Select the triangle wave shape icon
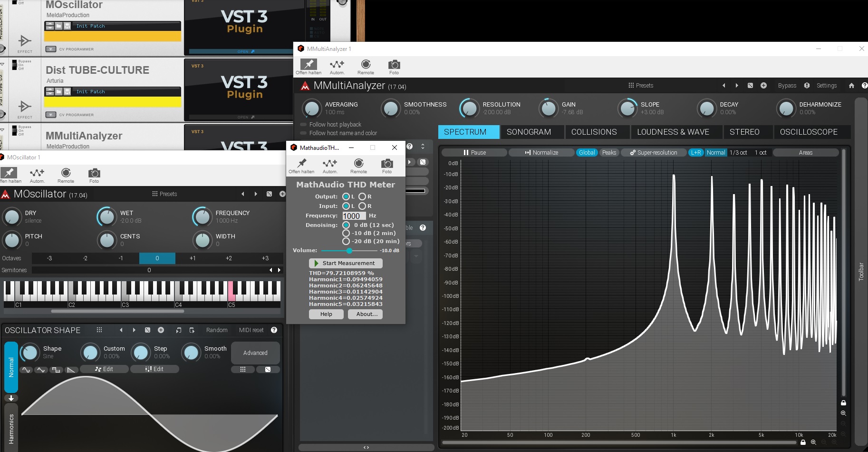This screenshot has width=868, height=452. (x=41, y=370)
